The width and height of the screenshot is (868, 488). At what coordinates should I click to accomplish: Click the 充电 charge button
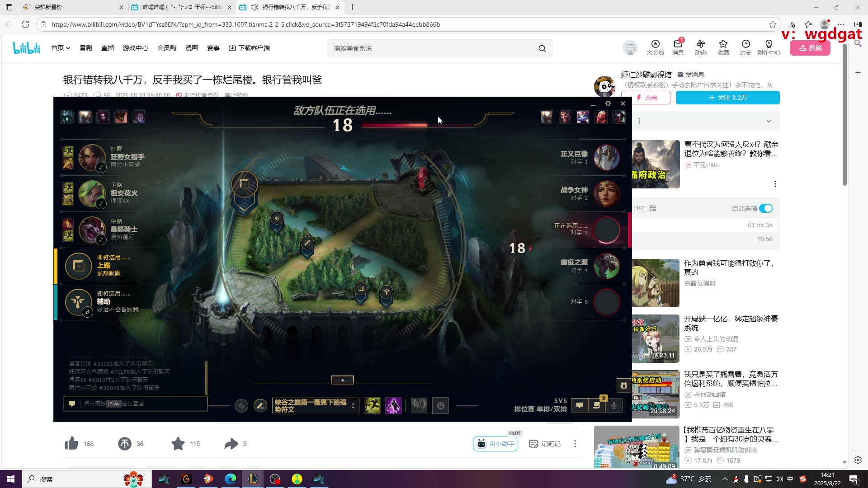646,98
